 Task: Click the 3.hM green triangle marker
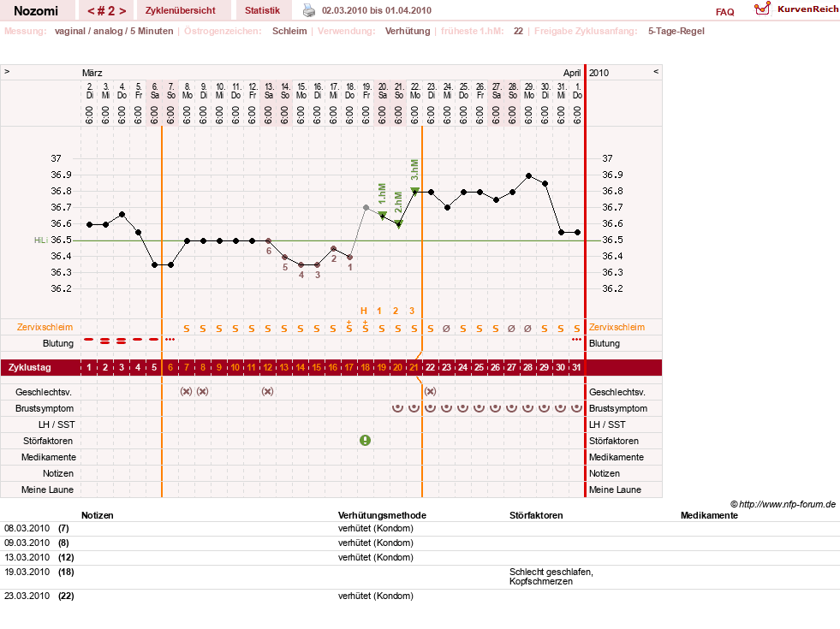coord(414,191)
